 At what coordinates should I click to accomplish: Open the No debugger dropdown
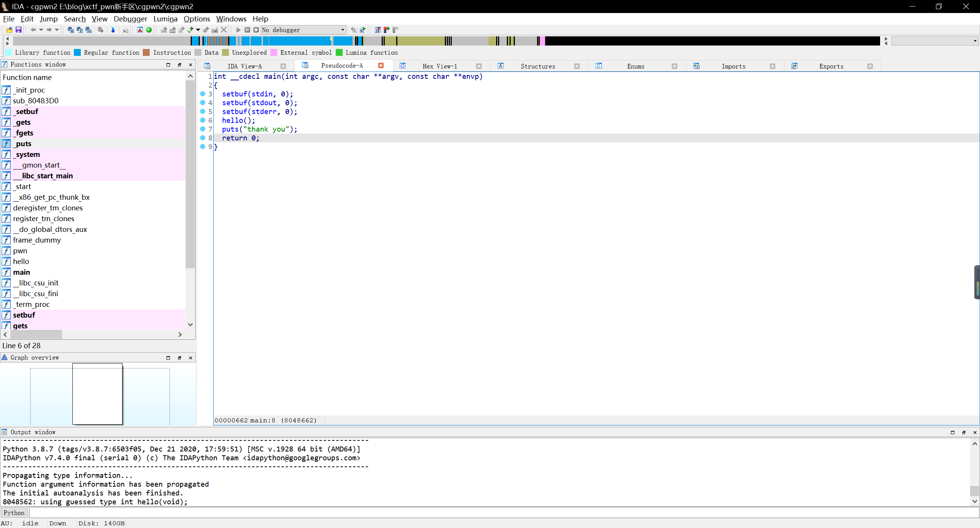343,30
